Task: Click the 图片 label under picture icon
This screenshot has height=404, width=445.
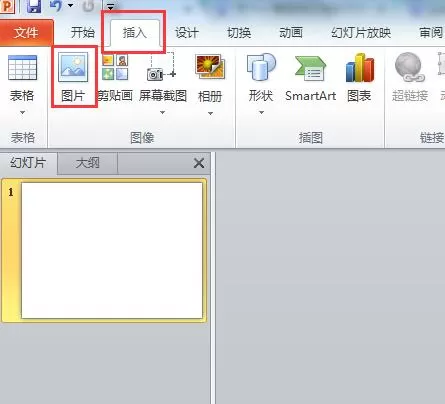Action: coord(73,96)
